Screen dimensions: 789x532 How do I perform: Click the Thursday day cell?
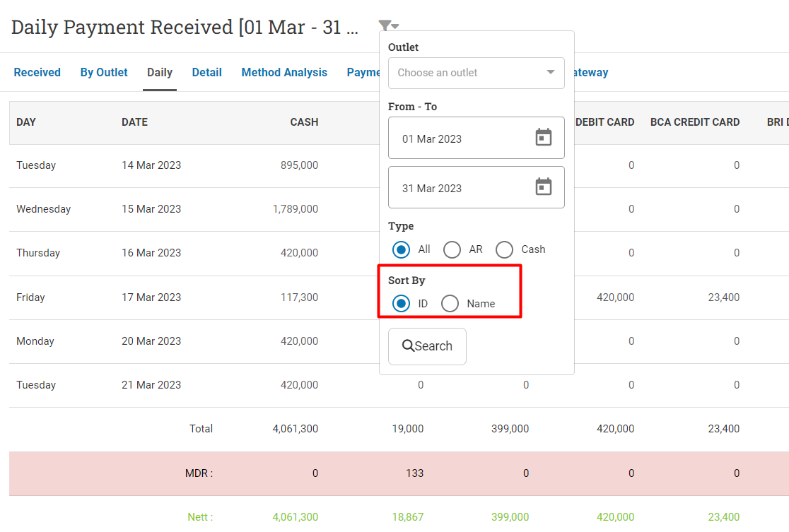click(38, 253)
